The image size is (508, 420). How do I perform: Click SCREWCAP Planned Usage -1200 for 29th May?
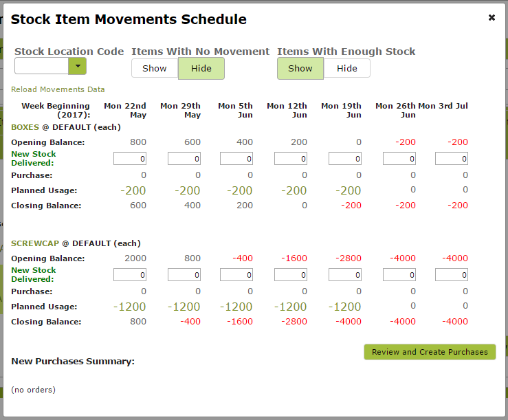point(184,307)
